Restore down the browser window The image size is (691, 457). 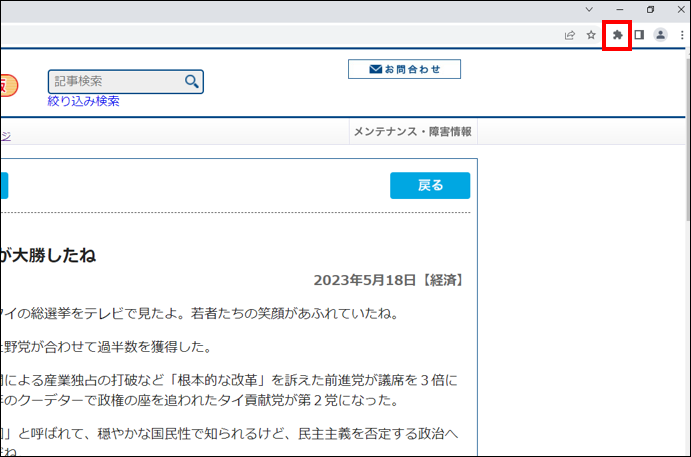[650, 9]
